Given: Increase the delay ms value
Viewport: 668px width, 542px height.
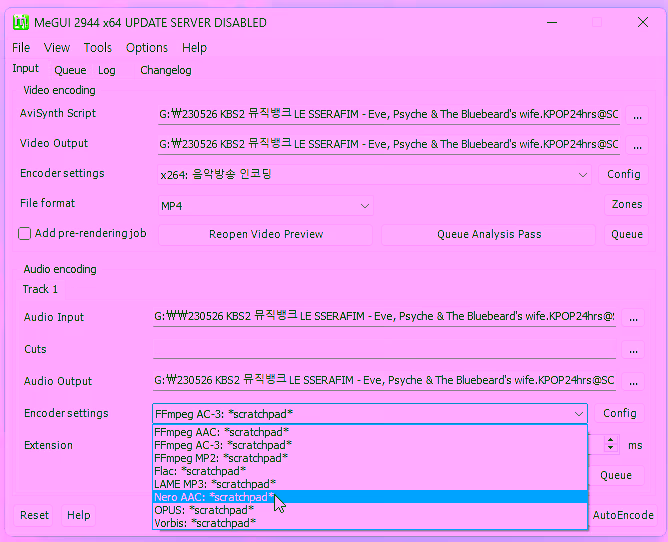Looking at the screenshot, I should 610,440.
